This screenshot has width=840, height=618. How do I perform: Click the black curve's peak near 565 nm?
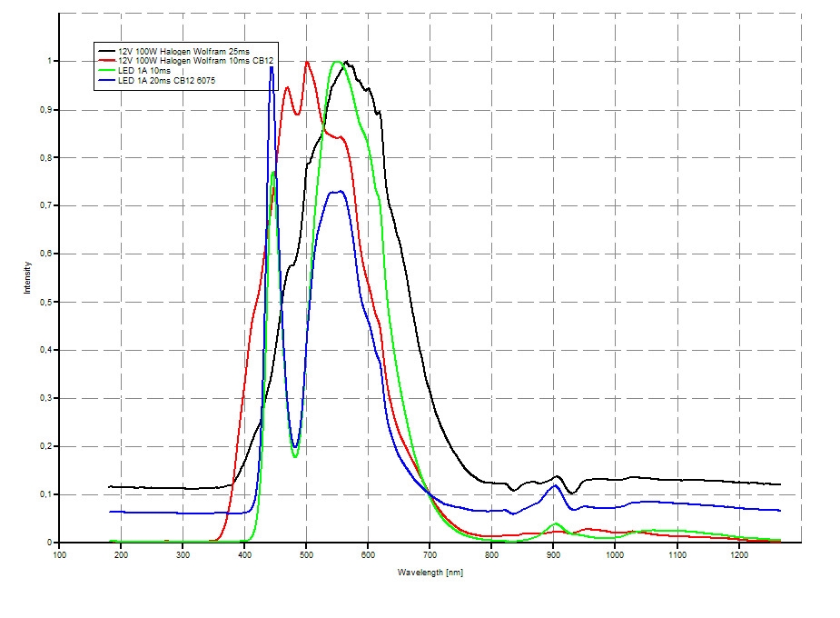pos(346,62)
